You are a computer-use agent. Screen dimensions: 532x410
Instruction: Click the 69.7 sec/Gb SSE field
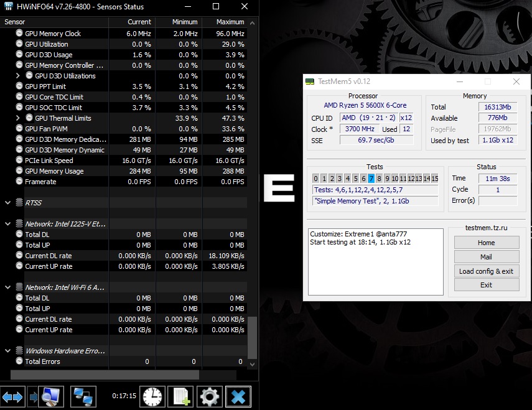376,140
